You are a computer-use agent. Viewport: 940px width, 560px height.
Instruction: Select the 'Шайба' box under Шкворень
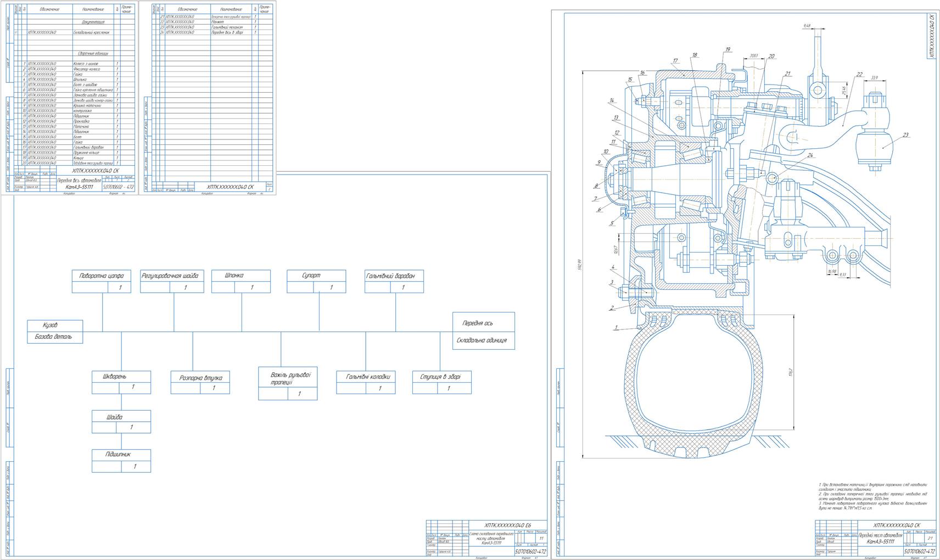121,422
